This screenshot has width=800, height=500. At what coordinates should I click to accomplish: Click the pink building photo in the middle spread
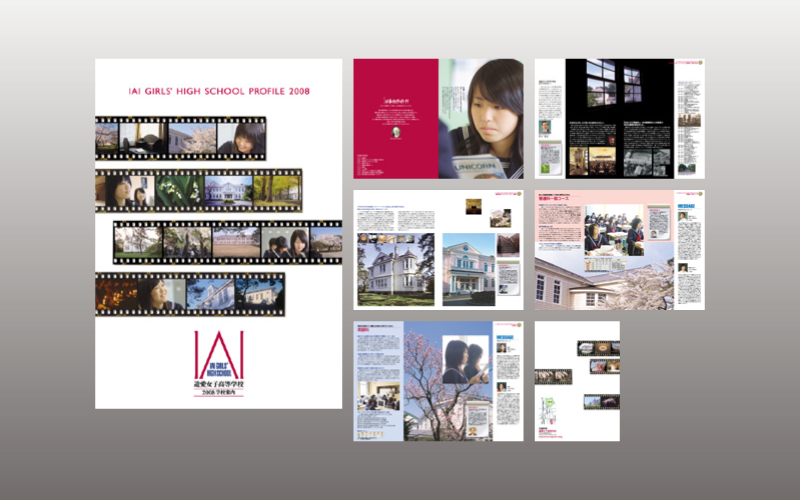tap(468, 270)
